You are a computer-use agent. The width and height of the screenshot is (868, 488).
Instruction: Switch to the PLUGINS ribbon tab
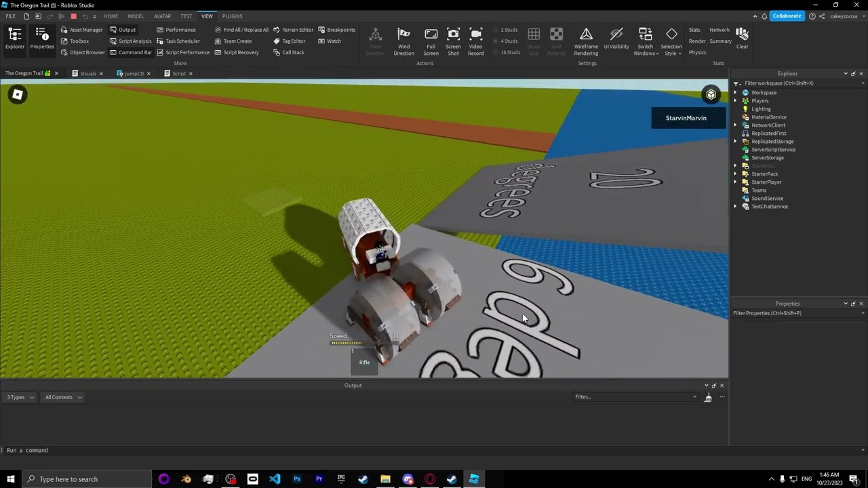[x=232, y=16]
